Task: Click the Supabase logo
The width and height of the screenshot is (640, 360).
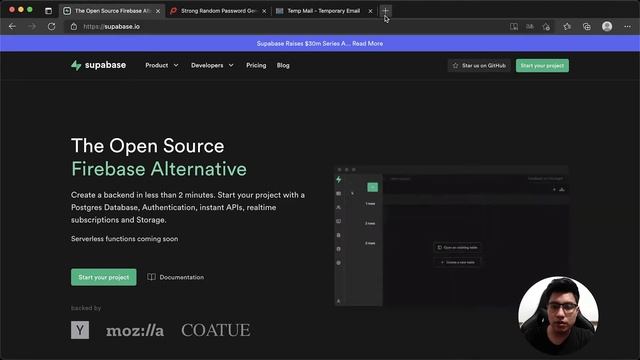Action: (x=98, y=65)
